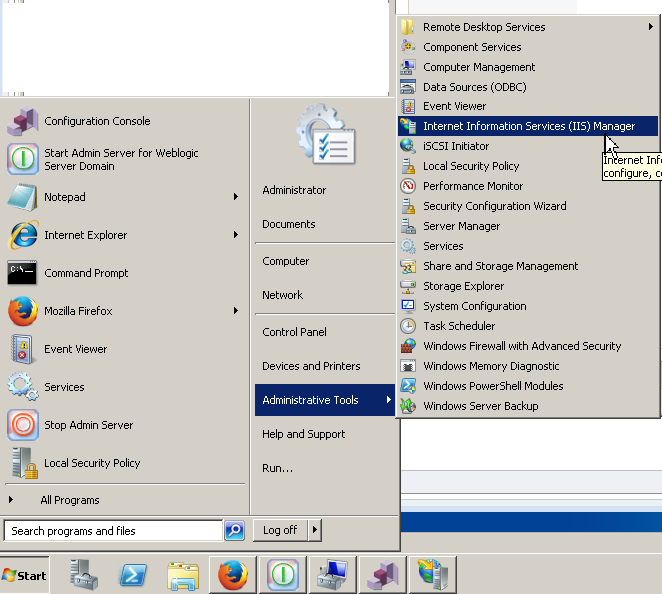Click the toolbox computer taskbar icon

pyautogui.click(x=332, y=575)
